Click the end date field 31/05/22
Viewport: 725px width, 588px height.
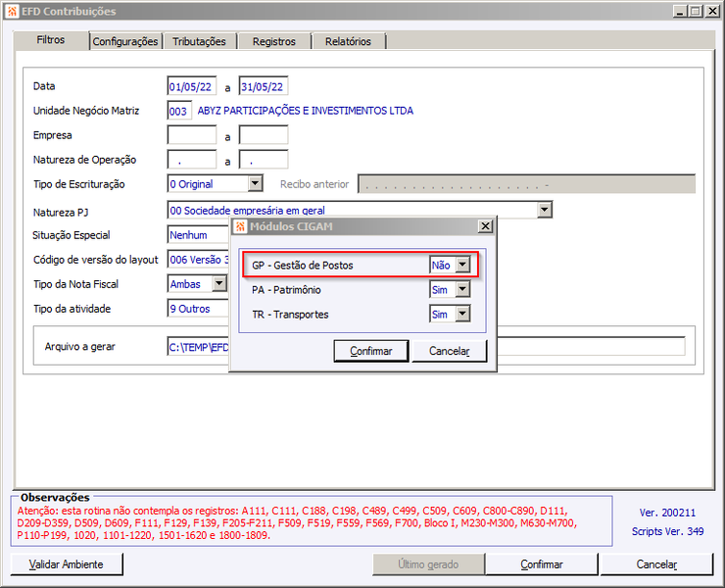click(x=264, y=86)
